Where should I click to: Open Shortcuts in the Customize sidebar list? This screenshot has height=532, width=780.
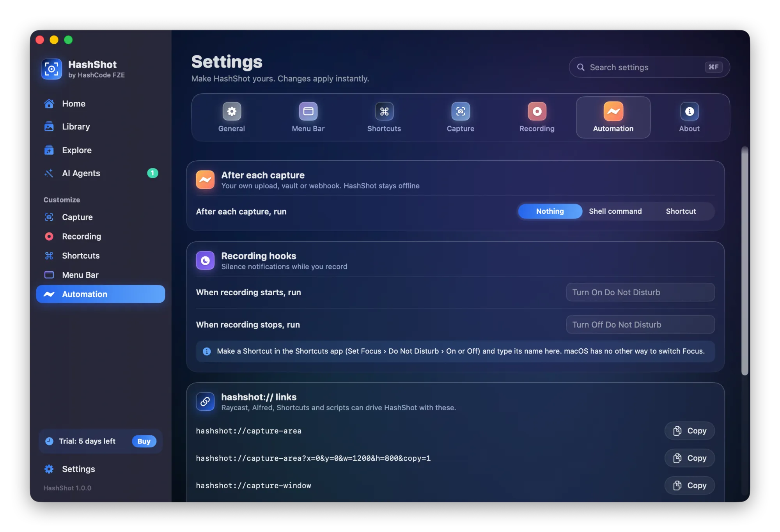100,256
